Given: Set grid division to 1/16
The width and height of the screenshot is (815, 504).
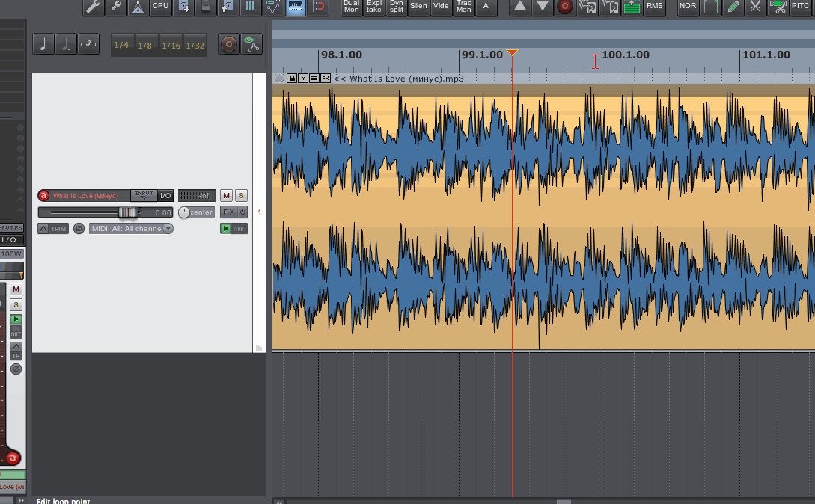Looking at the screenshot, I should tap(171, 45).
